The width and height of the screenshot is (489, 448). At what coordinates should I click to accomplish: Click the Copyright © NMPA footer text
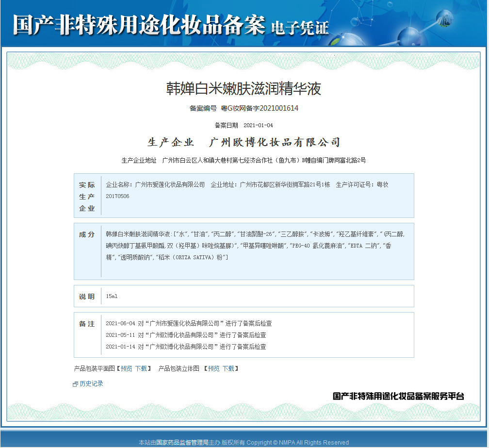pos(297,442)
